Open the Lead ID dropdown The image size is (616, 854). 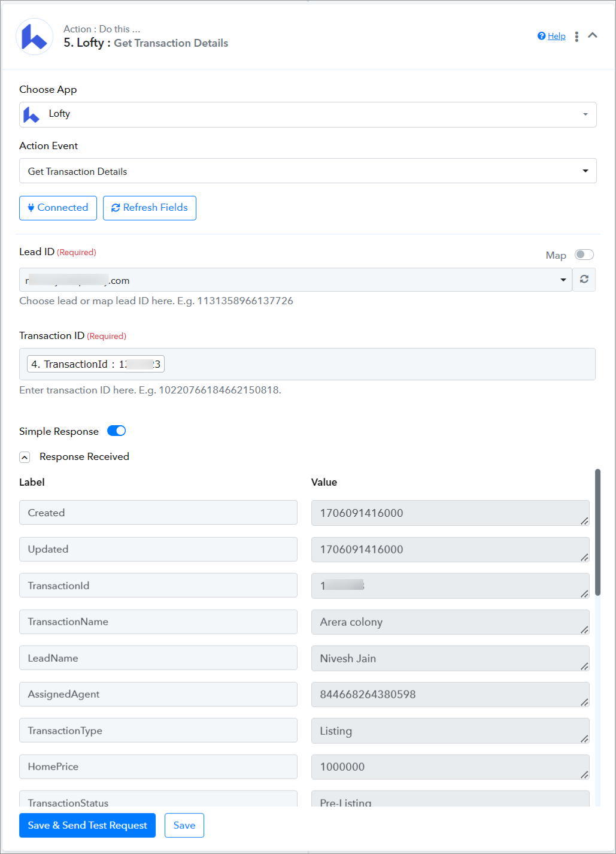tap(296, 280)
